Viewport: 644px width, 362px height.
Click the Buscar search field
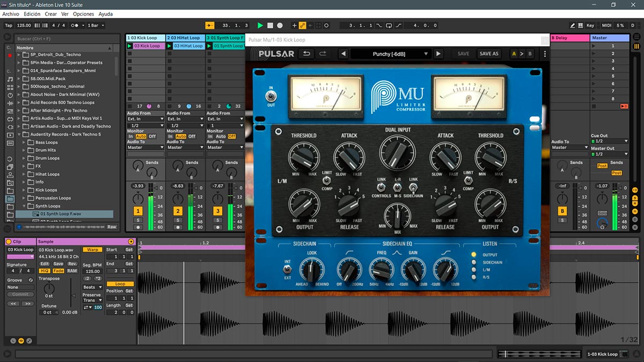click(67, 39)
